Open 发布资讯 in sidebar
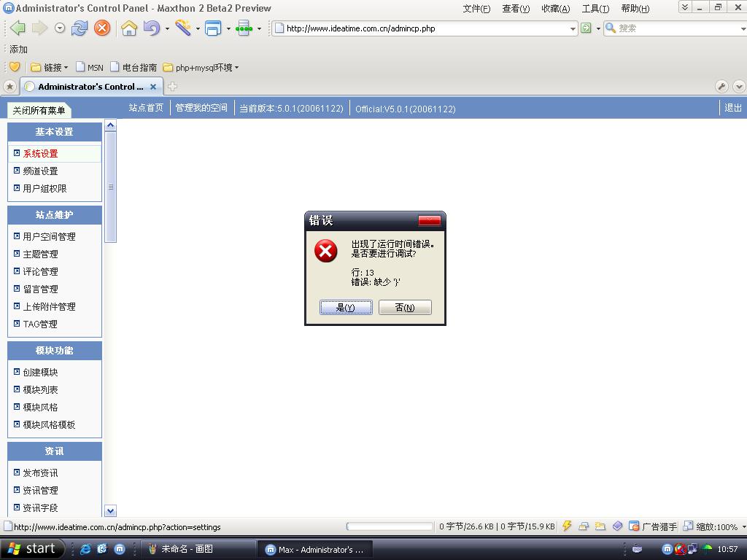The image size is (747, 560). coord(41,472)
